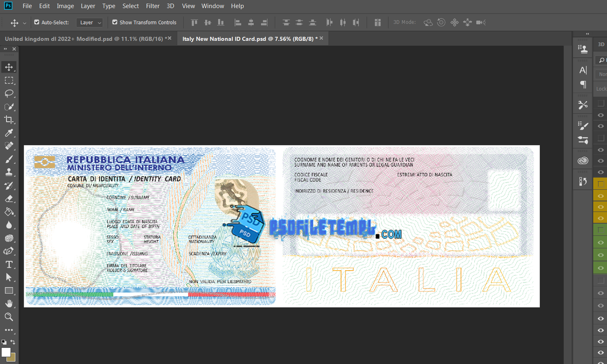607x364 pixels.
Task: Open the Move tool preset picker arrow
Action: coord(25,23)
